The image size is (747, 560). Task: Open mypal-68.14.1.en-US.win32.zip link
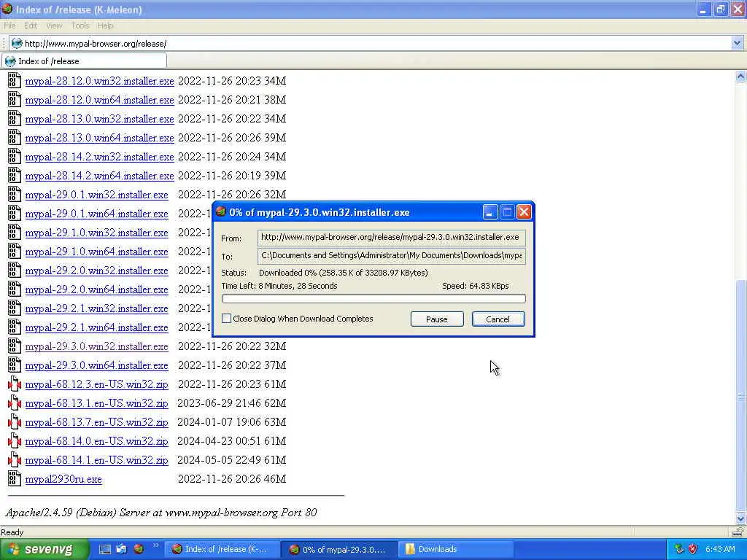pyautogui.click(x=97, y=461)
